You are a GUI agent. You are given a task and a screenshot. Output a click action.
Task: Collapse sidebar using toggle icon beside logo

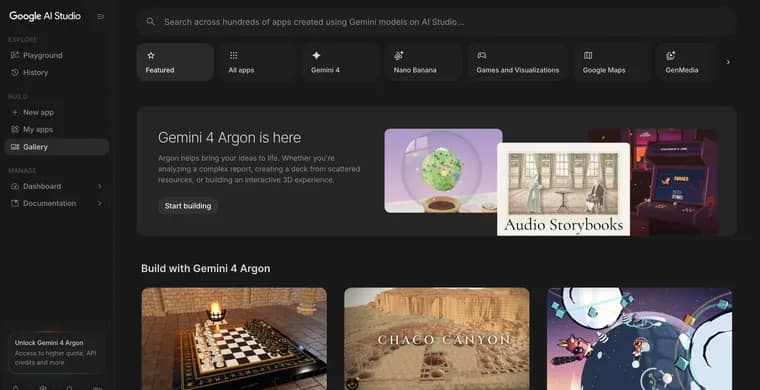coord(100,16)
